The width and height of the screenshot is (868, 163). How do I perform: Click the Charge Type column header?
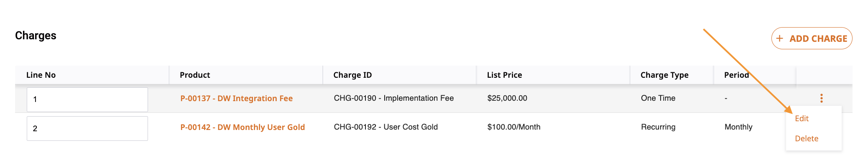[664, 75]
